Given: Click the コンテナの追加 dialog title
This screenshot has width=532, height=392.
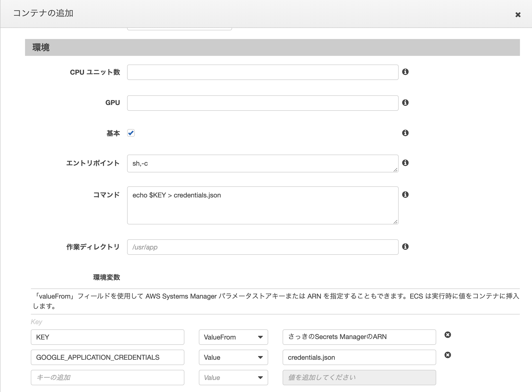Looking at the screenshot, I should [43, 13].
